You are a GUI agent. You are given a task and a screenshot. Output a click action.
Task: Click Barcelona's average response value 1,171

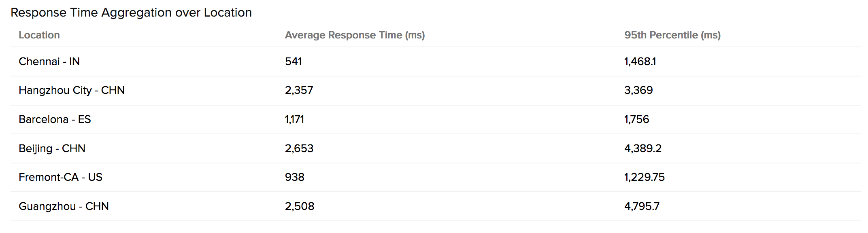click(294, 119)
